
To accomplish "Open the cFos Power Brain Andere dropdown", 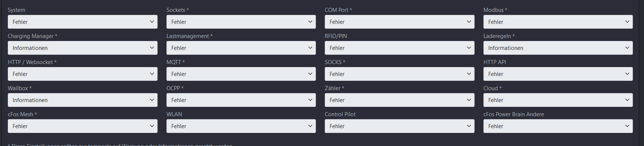I will (x=558, y=126).
